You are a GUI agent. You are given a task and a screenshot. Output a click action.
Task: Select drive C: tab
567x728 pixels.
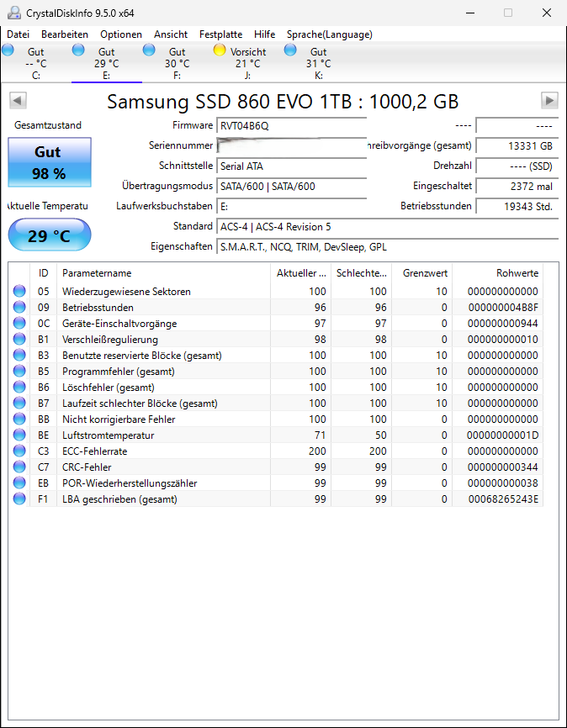tap(36, 63)
